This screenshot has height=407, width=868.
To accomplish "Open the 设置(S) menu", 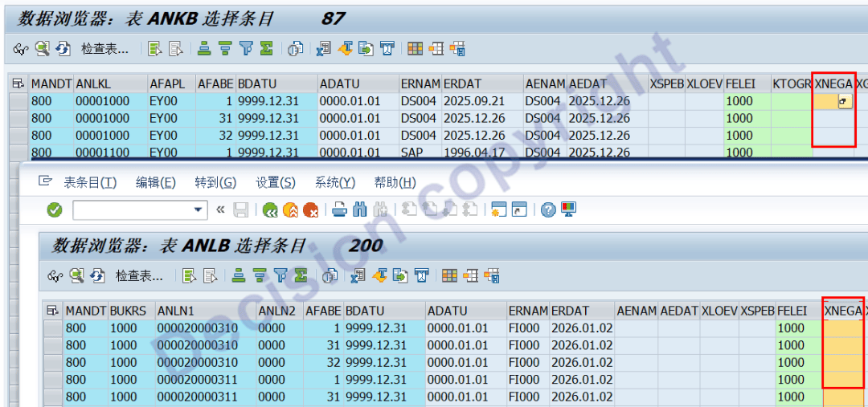I will click(276, 182).
